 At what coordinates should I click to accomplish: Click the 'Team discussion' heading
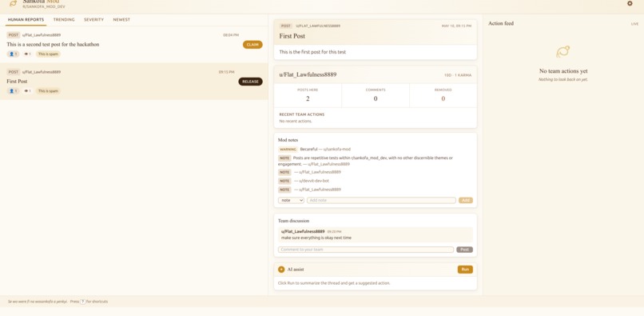[x=294, y=221]
